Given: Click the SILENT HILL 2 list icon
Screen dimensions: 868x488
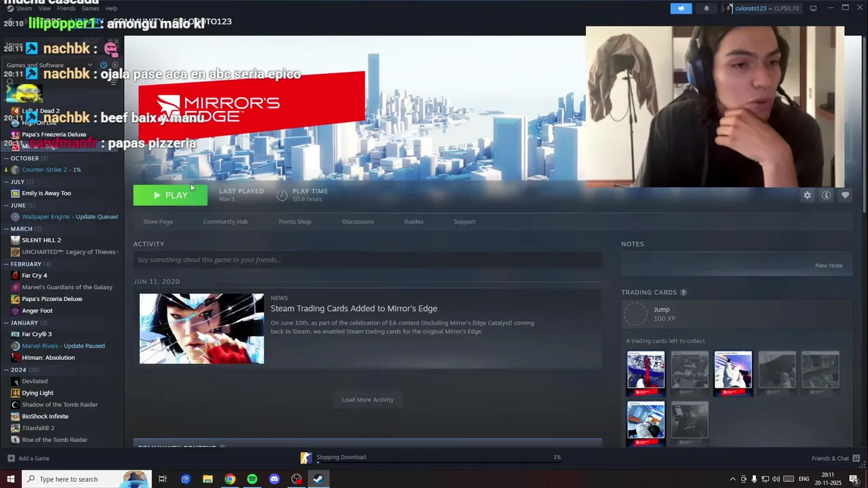Looking at the screenshot, I should (x=15, y=240).
